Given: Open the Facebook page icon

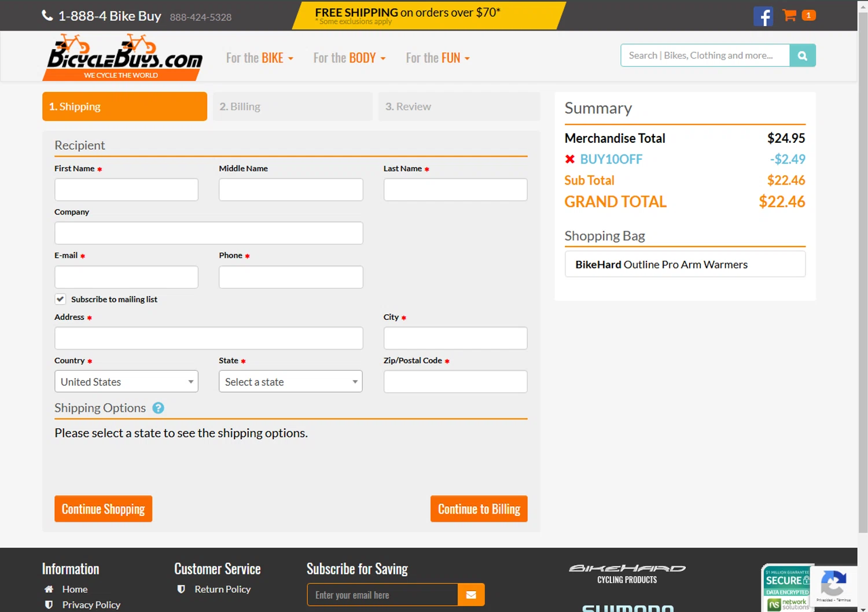Looking at the screenshot, I should click(763, 16).
